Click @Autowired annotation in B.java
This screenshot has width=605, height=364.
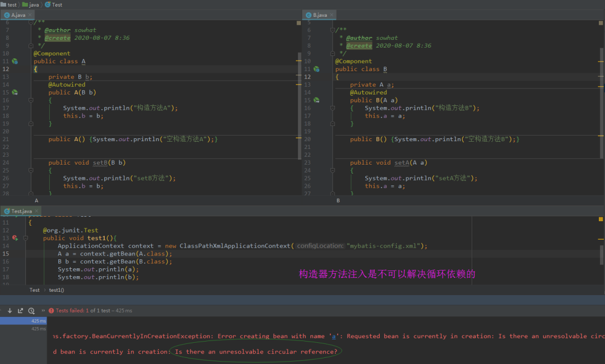click(368, 92)
